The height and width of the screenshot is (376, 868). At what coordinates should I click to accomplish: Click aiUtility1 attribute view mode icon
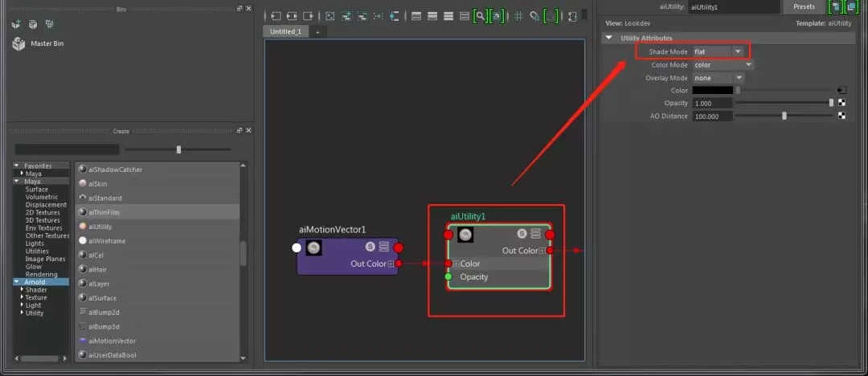[x=535, y=234]
